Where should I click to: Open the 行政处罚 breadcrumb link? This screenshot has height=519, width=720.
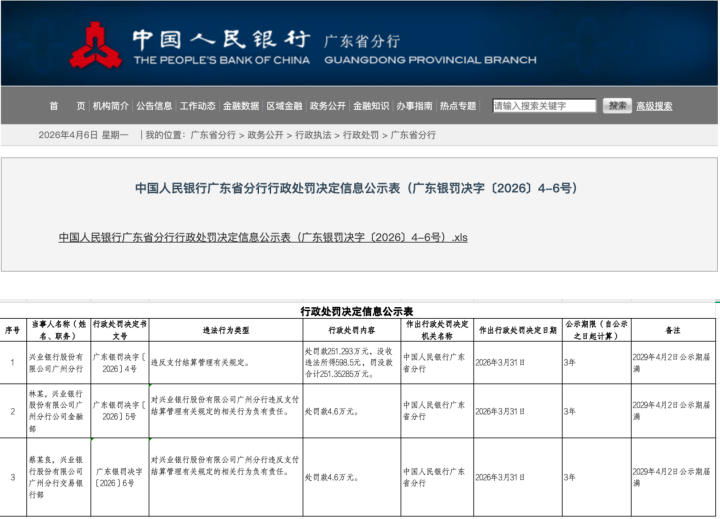[x=361, y=135]
